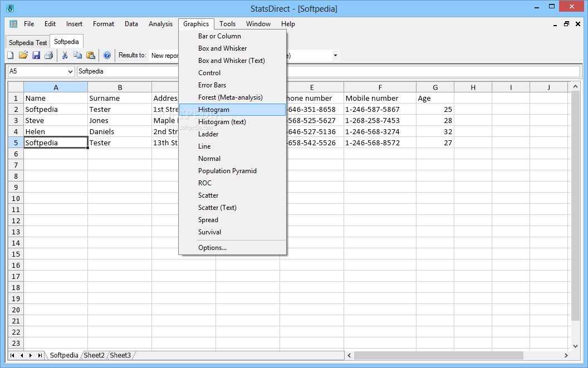Click the New document toolbar icon
588x368 pixels.
[x=11, y=56]
